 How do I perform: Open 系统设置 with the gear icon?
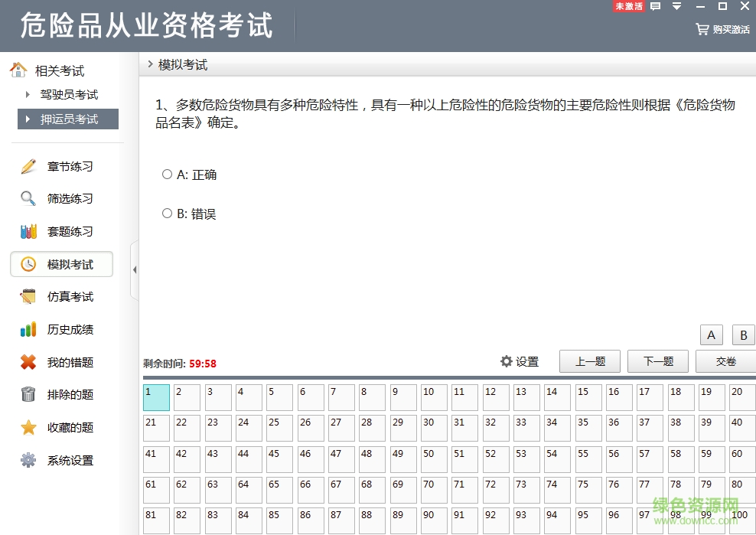[28, 461]
